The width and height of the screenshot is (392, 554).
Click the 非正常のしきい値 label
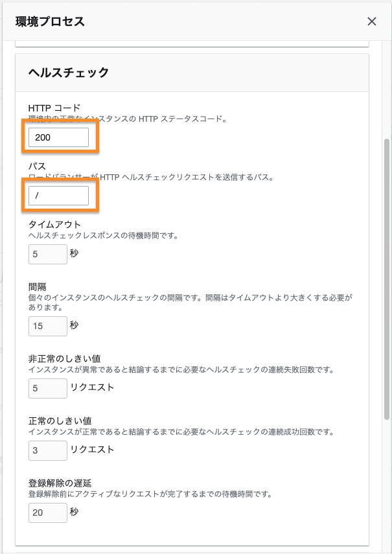pos(64,358)
